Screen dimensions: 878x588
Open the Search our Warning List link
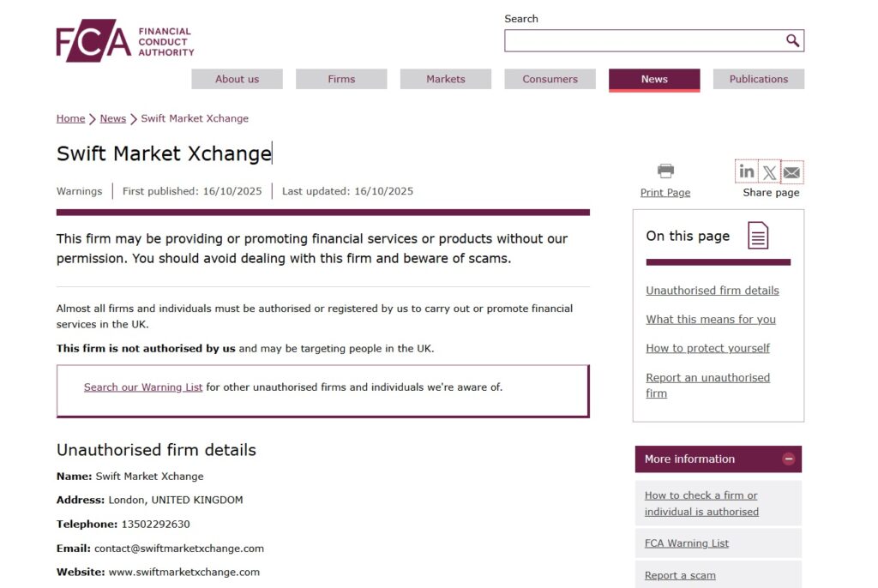point(143,387)
